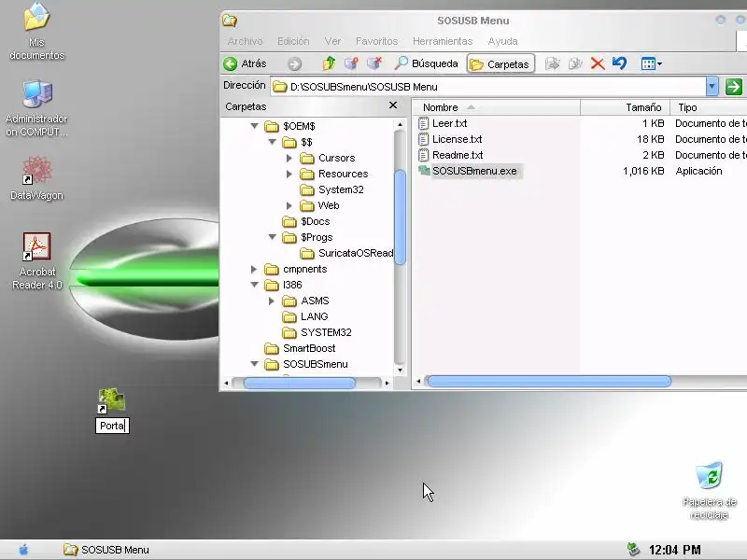
Task: Click the SOSUSBmenu.exe file icon
Action: [424, 171]
